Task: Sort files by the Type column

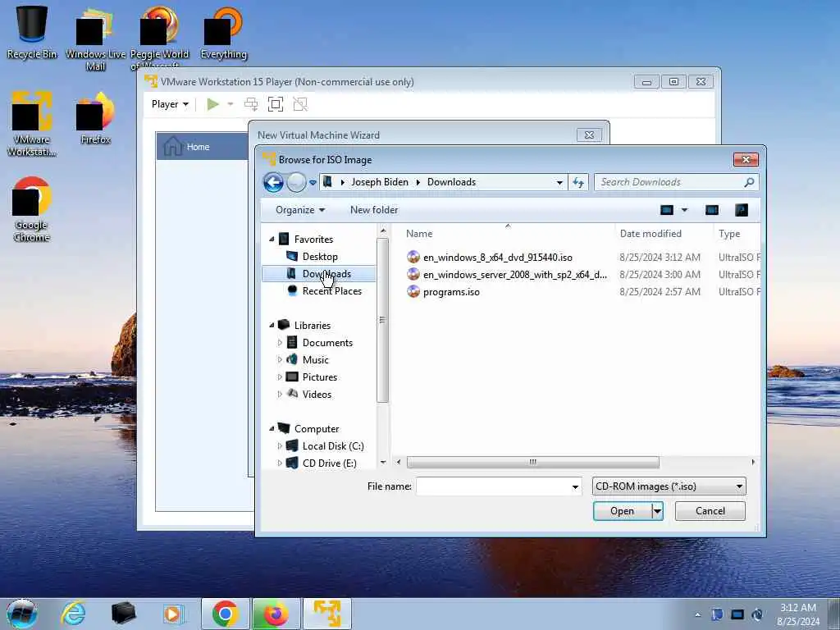Action: pos(729,234)
